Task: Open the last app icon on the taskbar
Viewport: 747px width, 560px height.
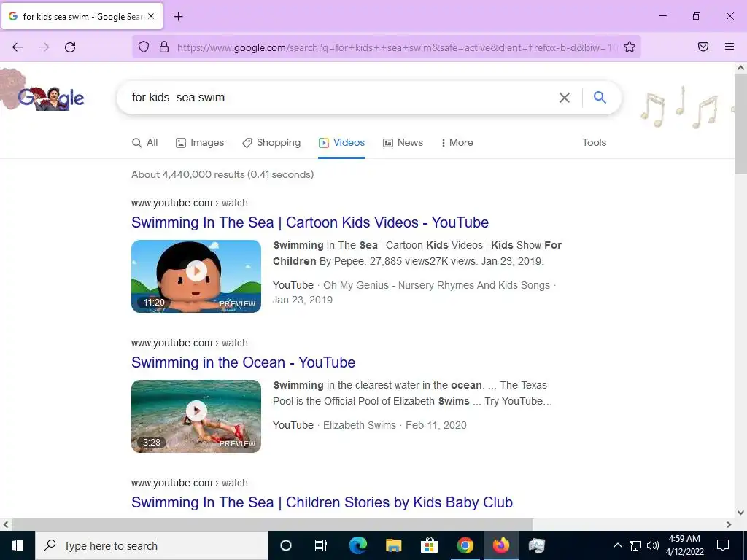Action: pos(536,545)
